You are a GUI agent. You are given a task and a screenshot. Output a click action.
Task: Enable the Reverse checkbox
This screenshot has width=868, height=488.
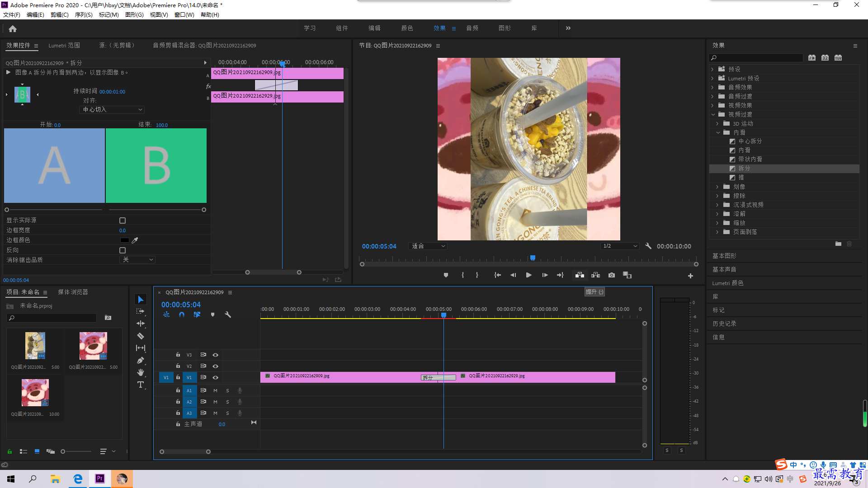tap(123, 250)
